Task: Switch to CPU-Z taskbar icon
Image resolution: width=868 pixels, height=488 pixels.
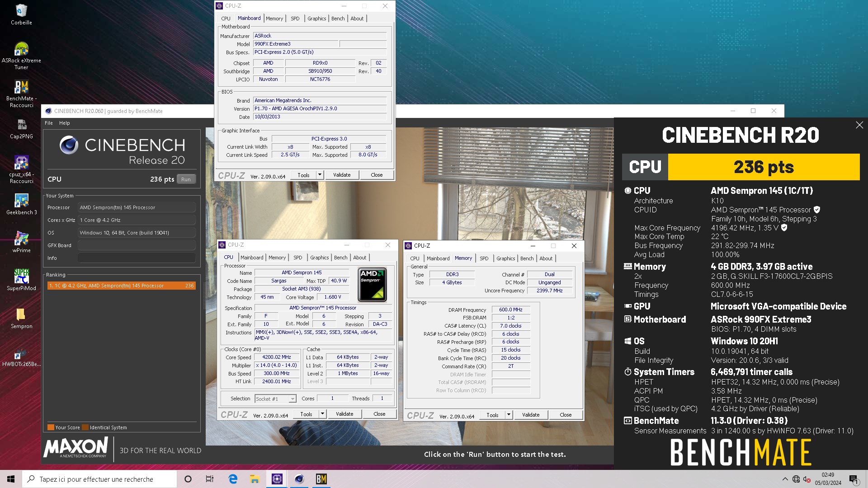Action: 277,479
